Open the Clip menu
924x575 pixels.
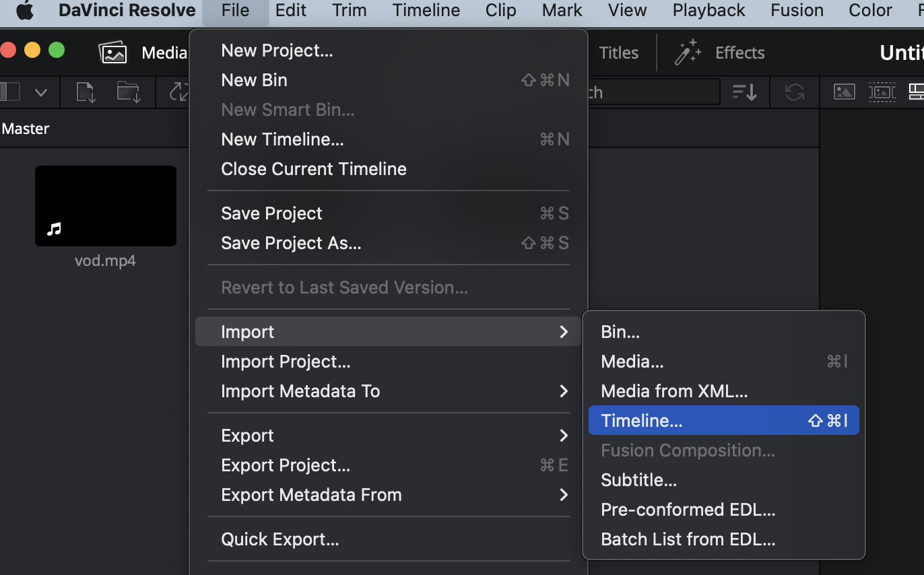click(x=501, y=11)
